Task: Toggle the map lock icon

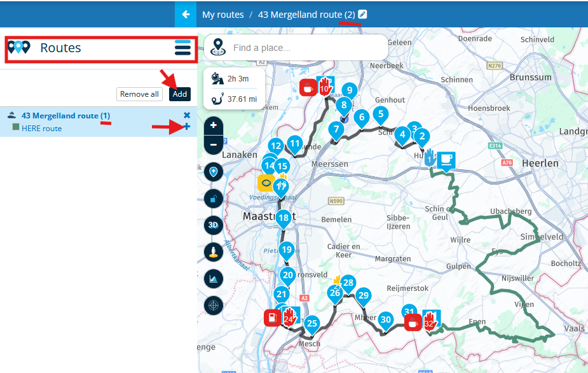Action: tap(214, 199)
